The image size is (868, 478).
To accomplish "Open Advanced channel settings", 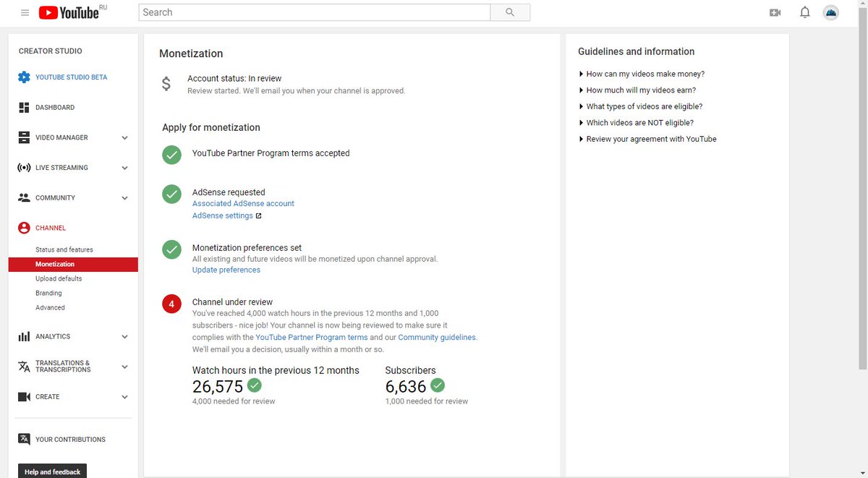I will coord(50,307).
